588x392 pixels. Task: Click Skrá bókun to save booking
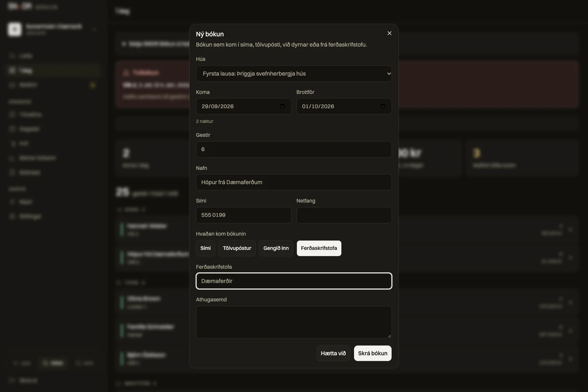point(373,353)
